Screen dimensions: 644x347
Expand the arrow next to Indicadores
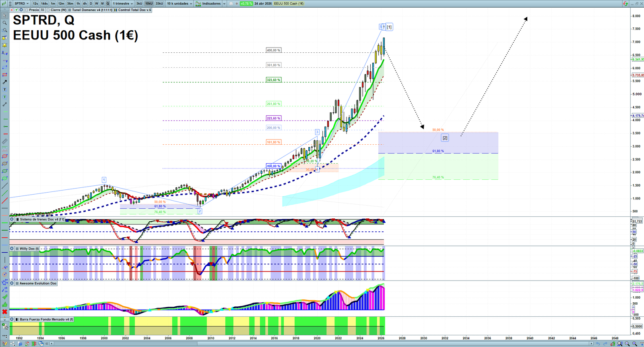[x=224, y=4]
